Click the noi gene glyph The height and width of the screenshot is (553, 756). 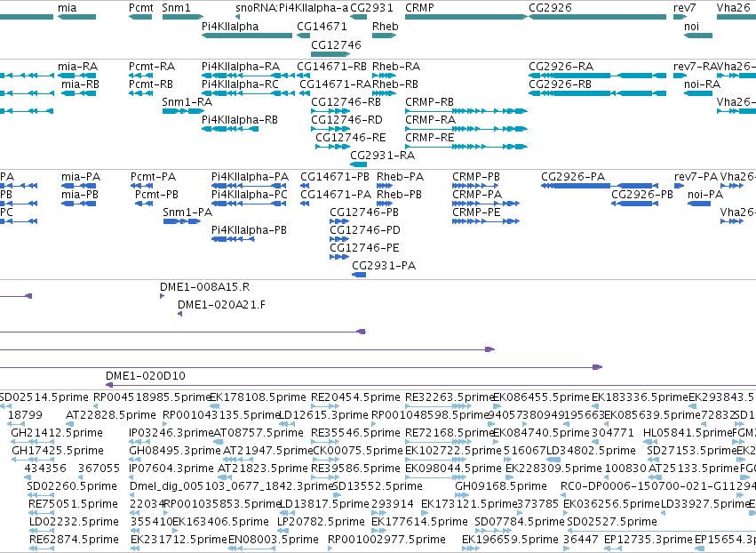click(698, 36)
